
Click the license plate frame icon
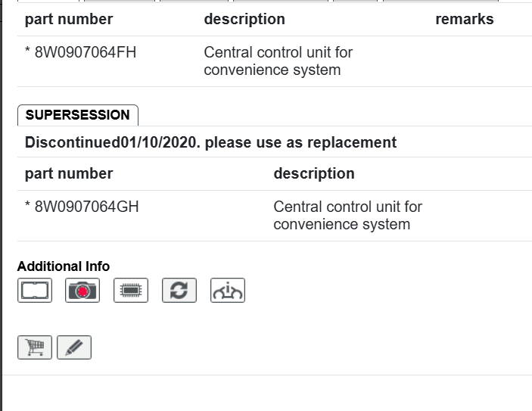[35, 291]
